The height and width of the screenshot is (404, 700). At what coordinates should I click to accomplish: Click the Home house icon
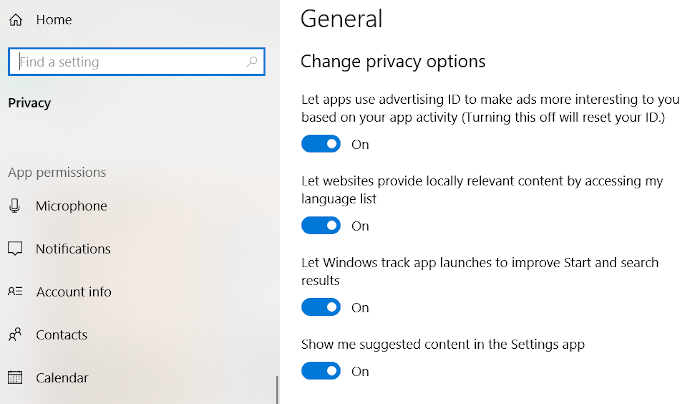pos(16,20)
